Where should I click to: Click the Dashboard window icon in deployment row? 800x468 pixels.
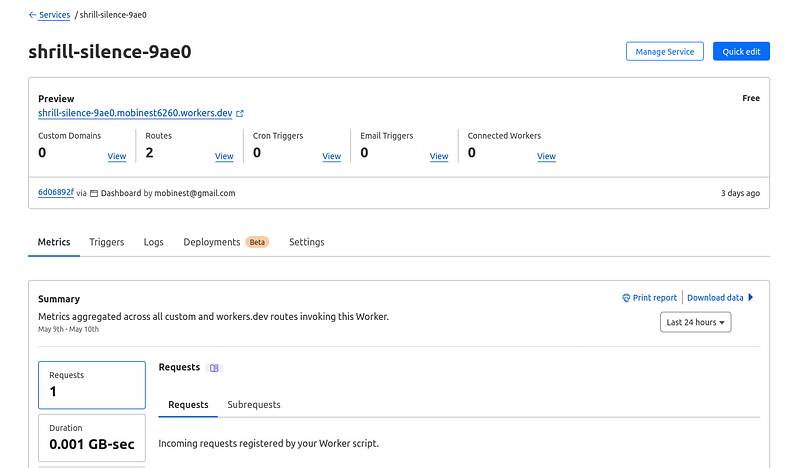94,193
